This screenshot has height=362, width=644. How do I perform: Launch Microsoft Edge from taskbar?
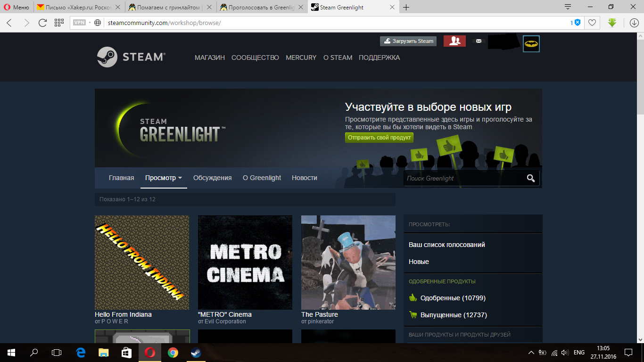(81, 353)
